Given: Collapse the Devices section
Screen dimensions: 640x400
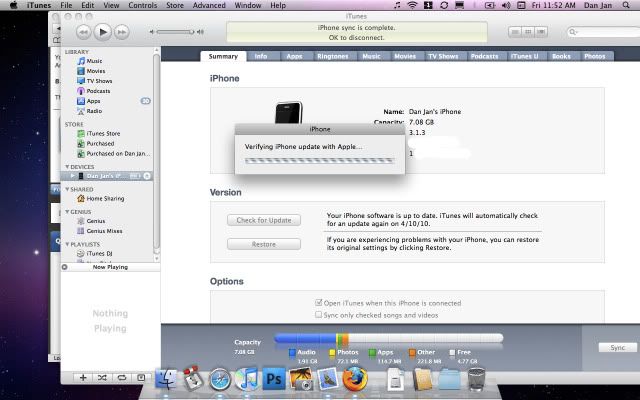Looking at the screenshot, I should [67, 167].
